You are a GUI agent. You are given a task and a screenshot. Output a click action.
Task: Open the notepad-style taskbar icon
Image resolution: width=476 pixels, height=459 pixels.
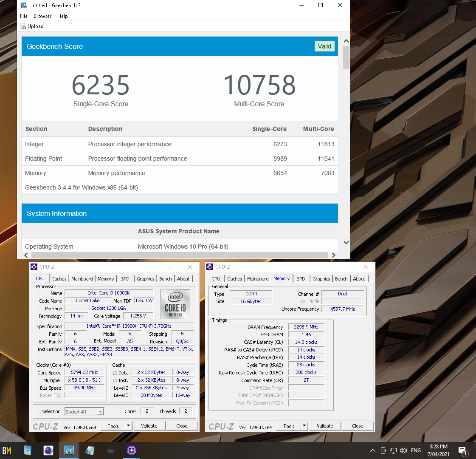89,450
